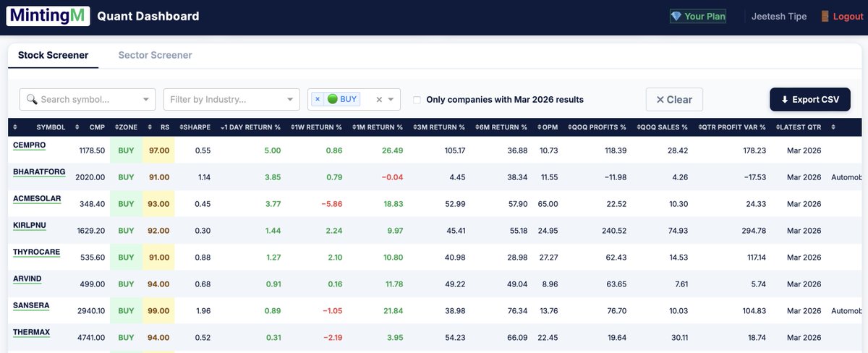Click Mar 2026 quarter cell for ARVIND
The image size is (868, 353).
pos(804,284)
